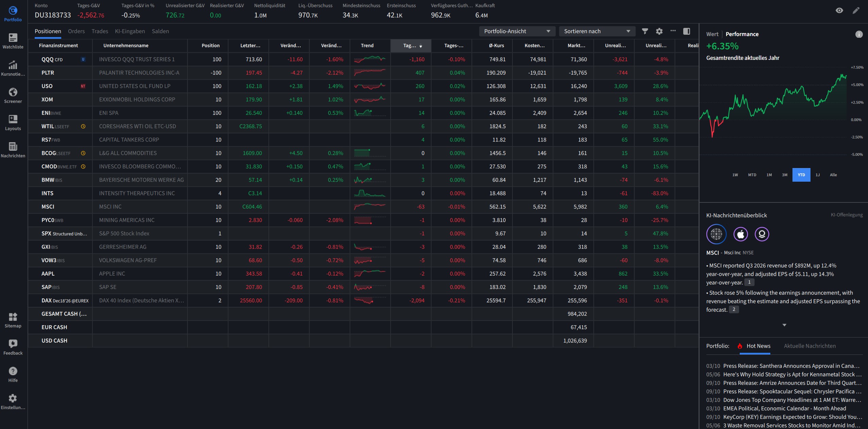Click the pencil edit icon at top right
This screenshot has height=429, width=868.
pos(856,11)
